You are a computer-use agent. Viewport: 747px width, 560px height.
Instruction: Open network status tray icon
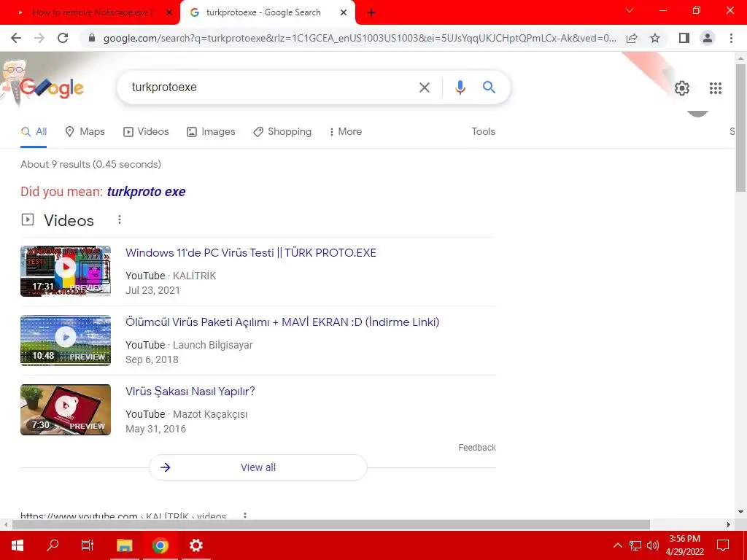coord(635,545)
